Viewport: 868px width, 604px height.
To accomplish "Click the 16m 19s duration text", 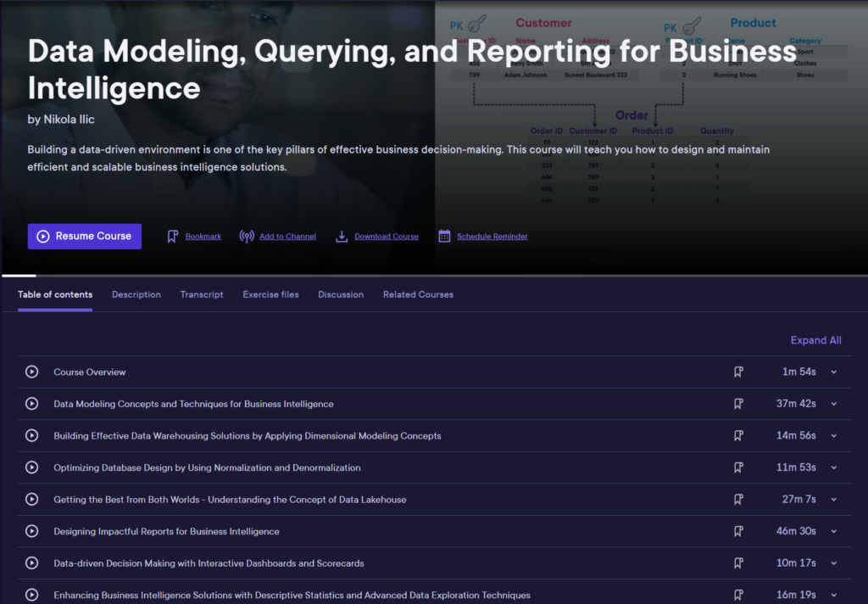I will pos(796,596).
